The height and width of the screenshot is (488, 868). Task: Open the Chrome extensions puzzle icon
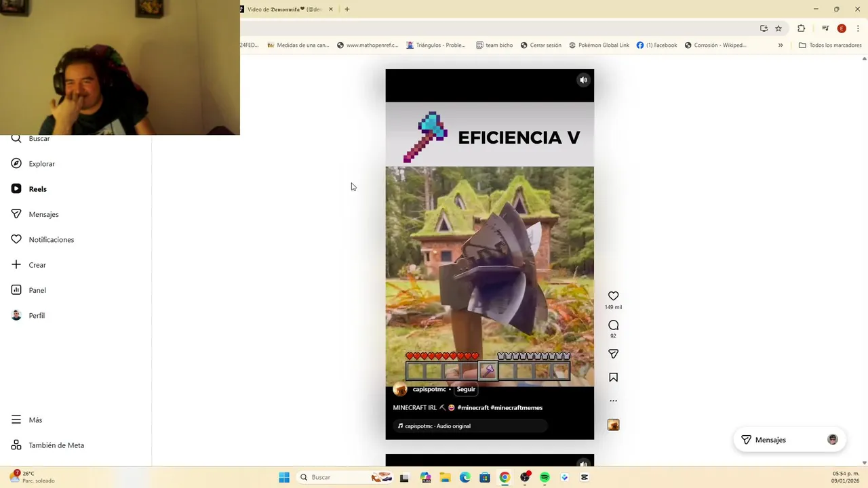pyautogui.click(x=801, y=28)
